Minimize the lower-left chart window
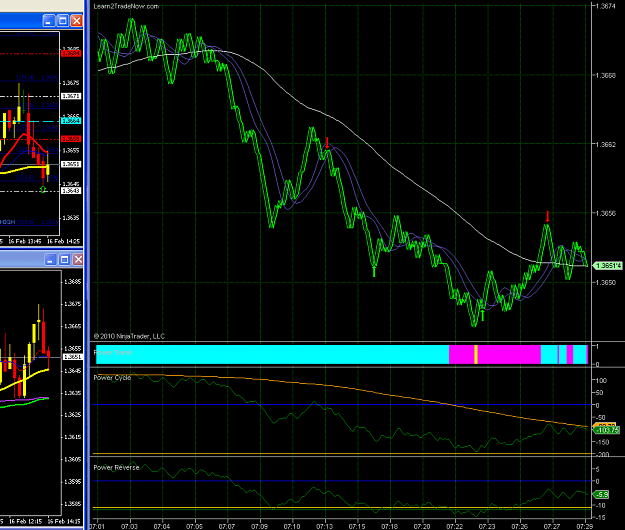Screen dimensions: 625x530 coord(50,260)
